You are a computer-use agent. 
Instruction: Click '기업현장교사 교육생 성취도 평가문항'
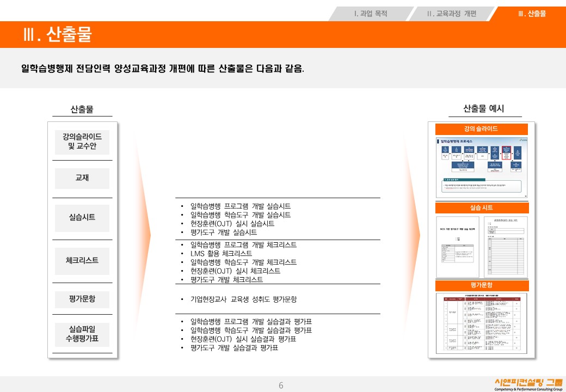(243, 299)
